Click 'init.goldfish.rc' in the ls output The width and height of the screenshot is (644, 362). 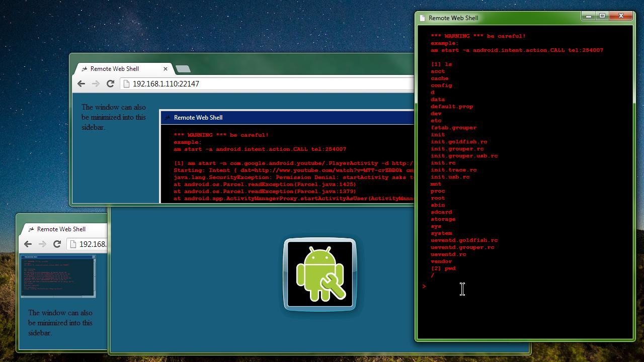(459, 142)
